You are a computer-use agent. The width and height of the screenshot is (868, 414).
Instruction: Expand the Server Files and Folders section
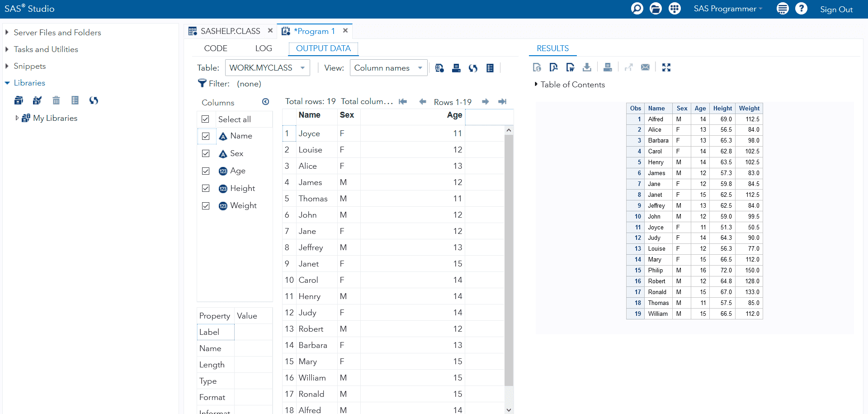coord(7,33)
